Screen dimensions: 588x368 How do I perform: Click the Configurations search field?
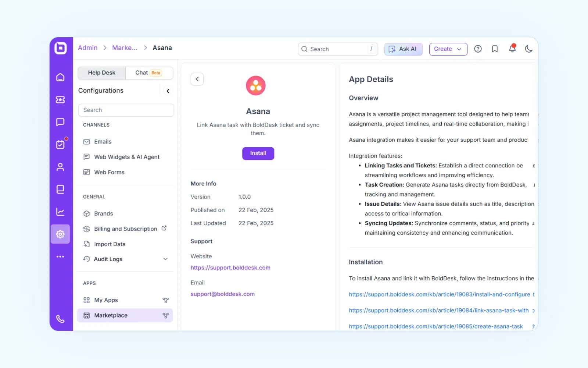pyautogui.click(x=126, y=110)
